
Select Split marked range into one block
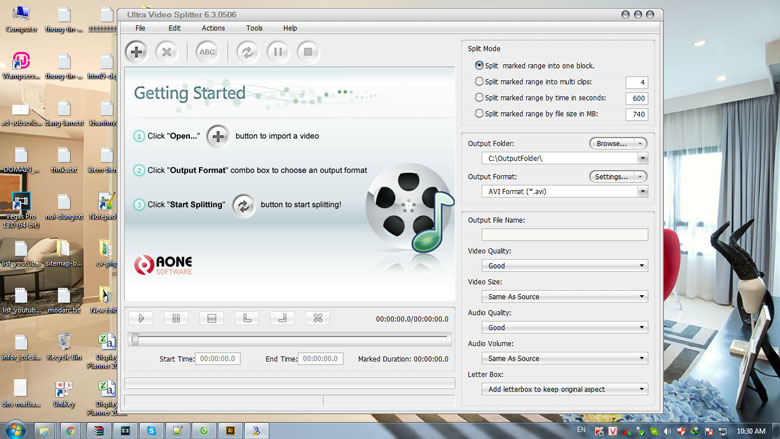click(479, 66)
